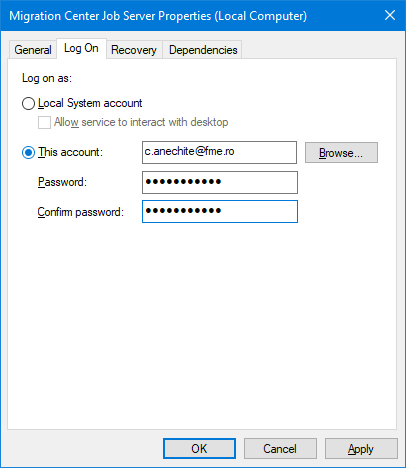Viewport: 406px width, 468px height.
Task: Click into the Password input field
Action: [x=220, y=182]
